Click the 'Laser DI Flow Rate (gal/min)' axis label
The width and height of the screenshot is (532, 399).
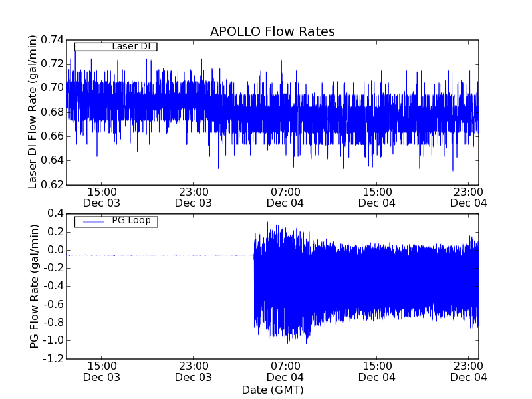click(32, 112)
